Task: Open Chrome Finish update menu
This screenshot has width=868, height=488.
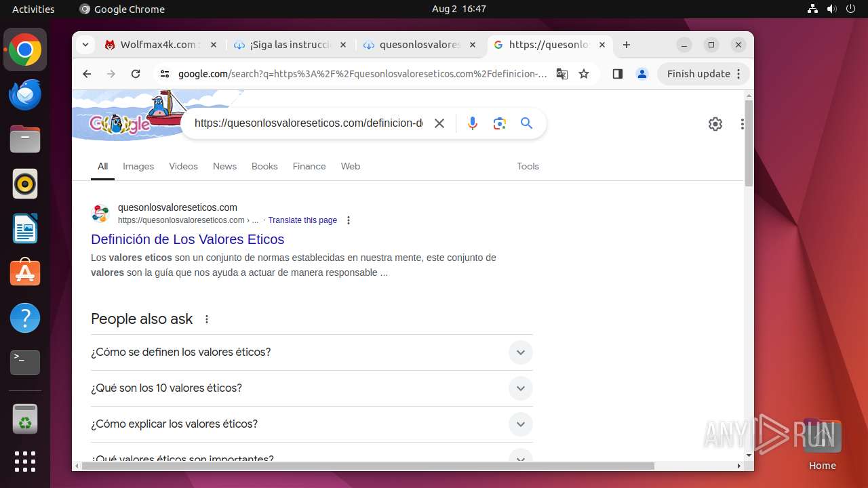Action: click(x=704, y=74)
